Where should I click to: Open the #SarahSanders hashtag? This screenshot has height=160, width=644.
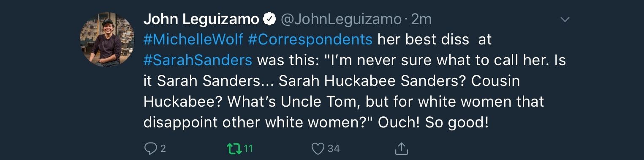(x=198, y=60)
